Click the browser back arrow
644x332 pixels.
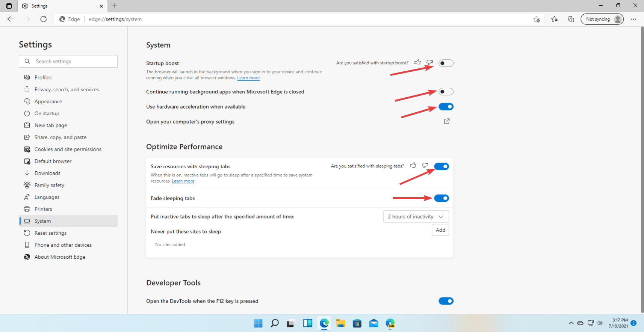point(11,19)
